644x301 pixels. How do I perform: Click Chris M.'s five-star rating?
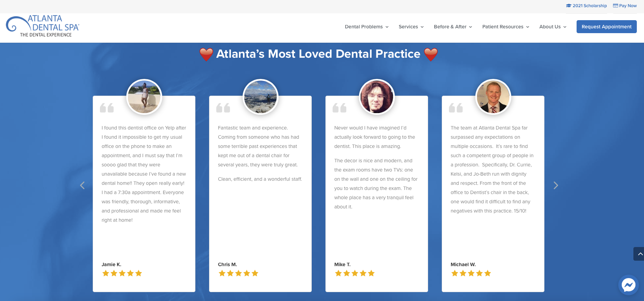[x=239, y=273]
